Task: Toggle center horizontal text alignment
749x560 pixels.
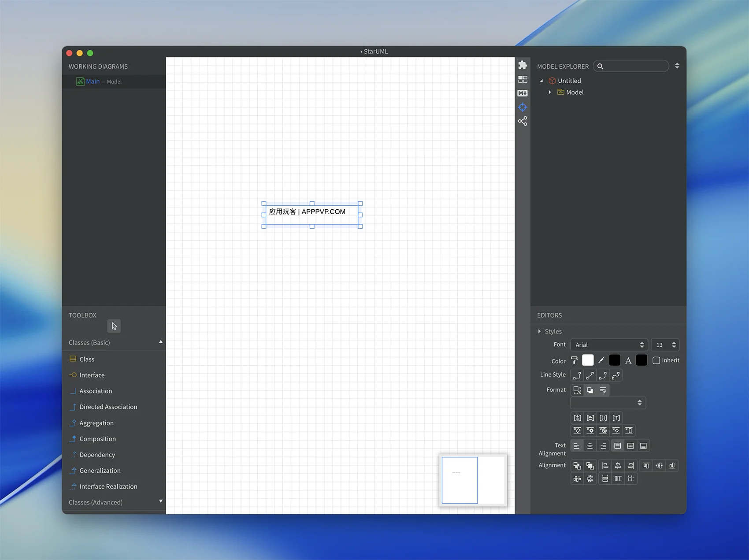Action: (590, 446)
